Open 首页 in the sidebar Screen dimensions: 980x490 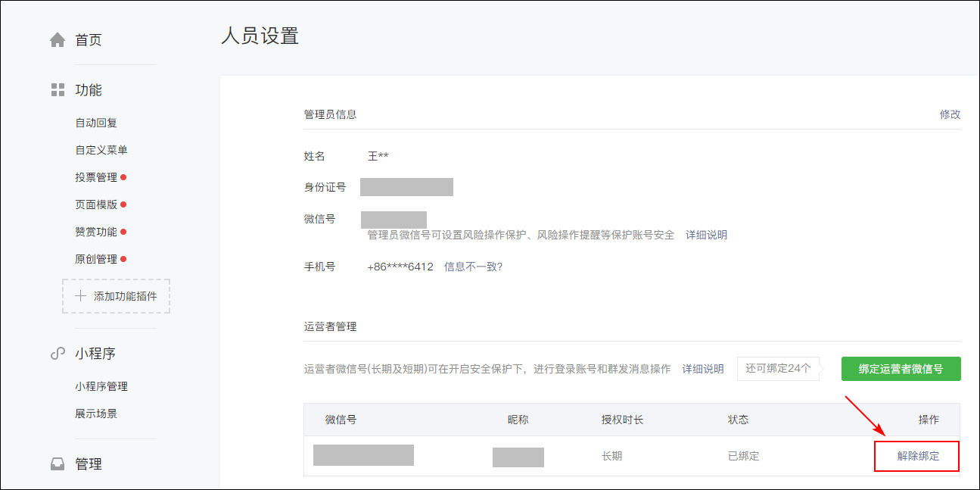point(89,40)
